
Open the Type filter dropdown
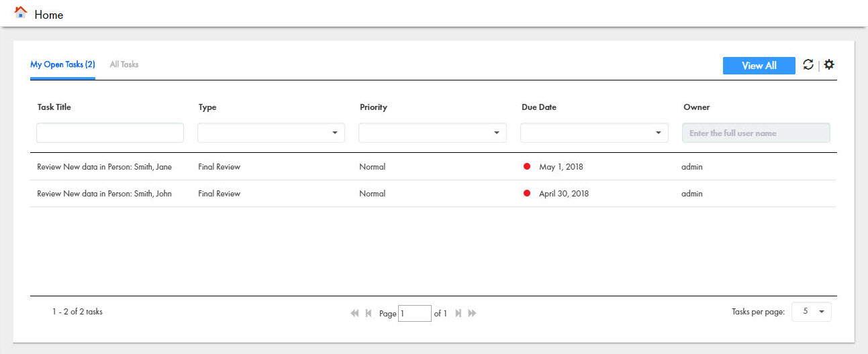click(271, 133)
